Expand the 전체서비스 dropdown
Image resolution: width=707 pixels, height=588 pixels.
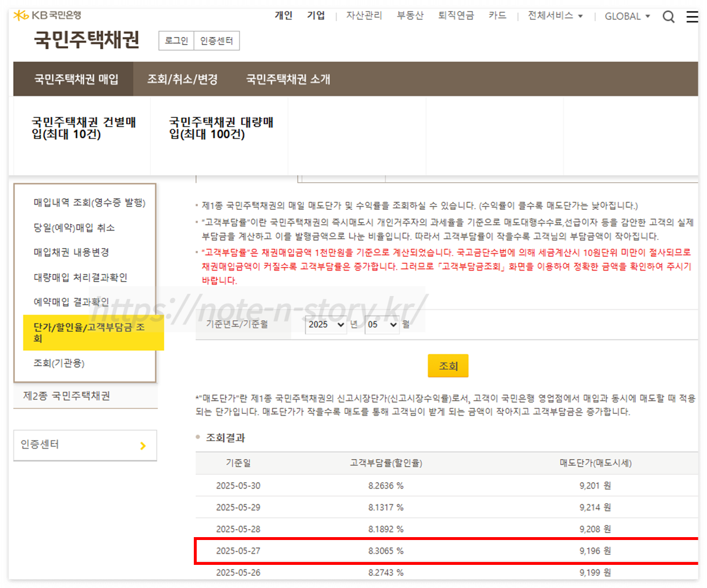pyautogui.click(x=555, y=16)
